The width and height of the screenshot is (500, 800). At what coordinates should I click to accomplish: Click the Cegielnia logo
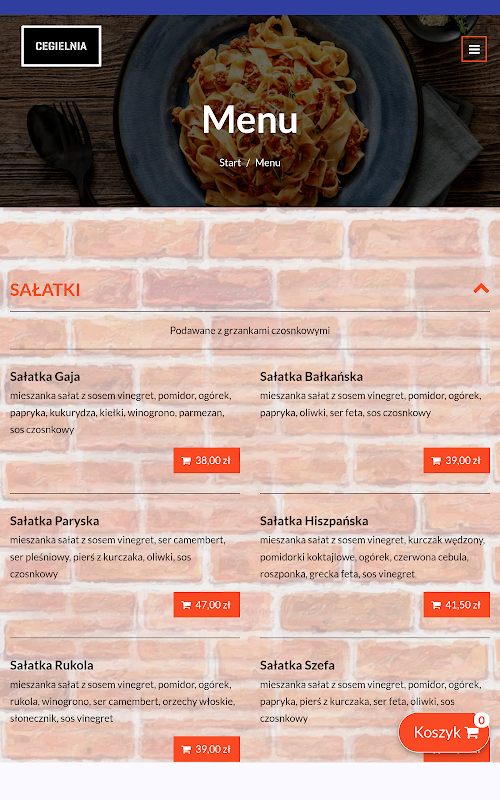pyautogui.click(x=61, y=46)
